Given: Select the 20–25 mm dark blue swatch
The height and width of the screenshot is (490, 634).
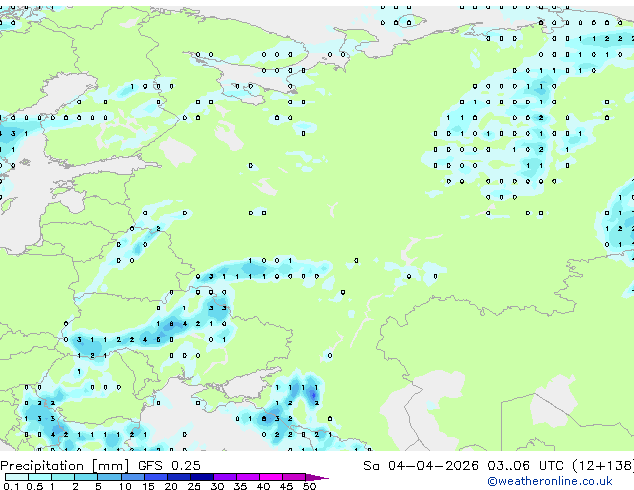Looking at the screenshot, I should coord(179,477).
